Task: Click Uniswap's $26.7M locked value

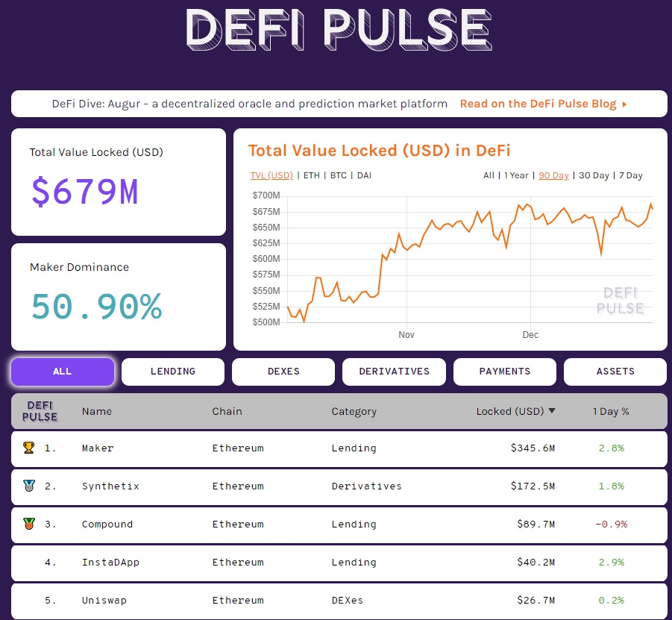Action: coord(536,601)
